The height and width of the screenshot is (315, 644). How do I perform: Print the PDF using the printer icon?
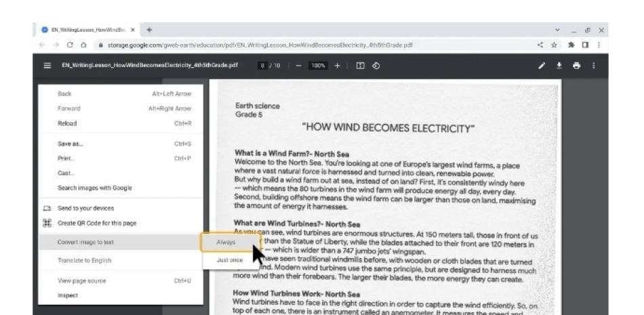(x=593, y=65)
